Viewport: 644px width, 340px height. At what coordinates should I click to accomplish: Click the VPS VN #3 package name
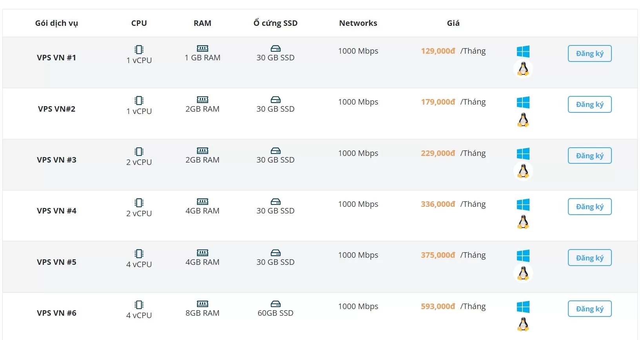(56, 160)
